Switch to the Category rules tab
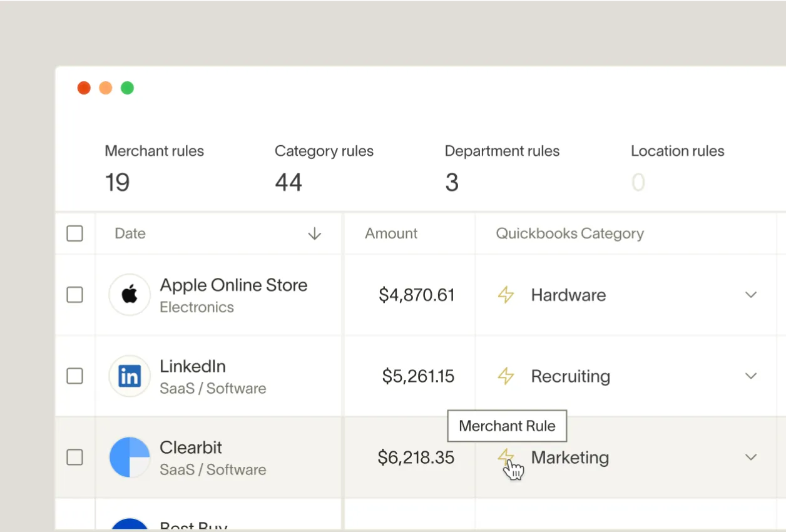Viewport: 786px width, 532px height. (324, 151)
